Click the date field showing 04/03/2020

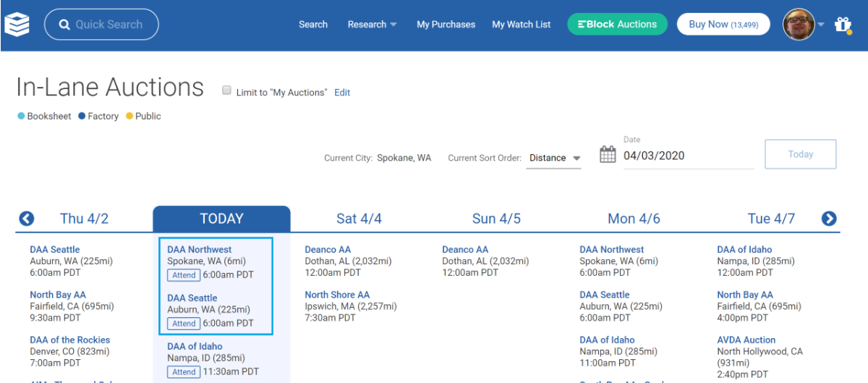[x=689, y=156]
